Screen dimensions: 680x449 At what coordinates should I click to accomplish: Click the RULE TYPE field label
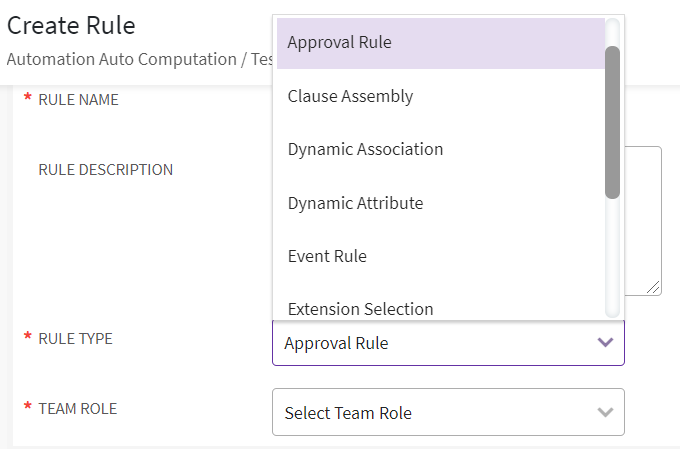(x=75, y=339)
